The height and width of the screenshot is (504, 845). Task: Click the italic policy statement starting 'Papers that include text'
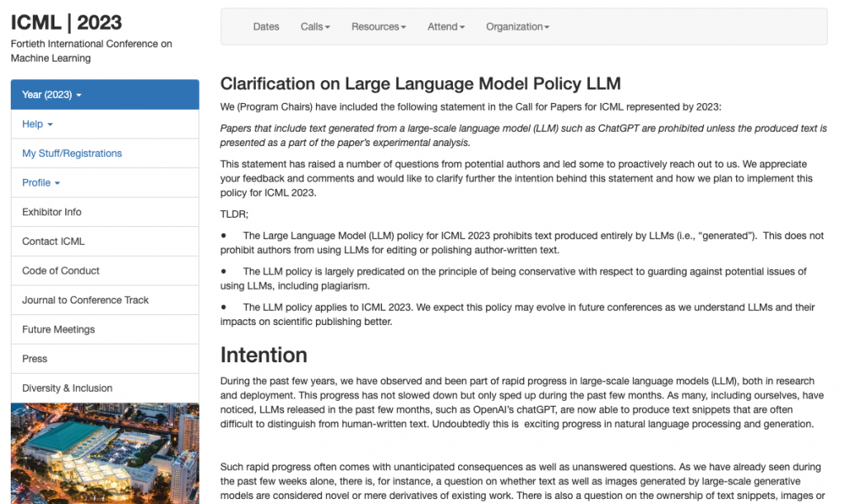(523, 135)
